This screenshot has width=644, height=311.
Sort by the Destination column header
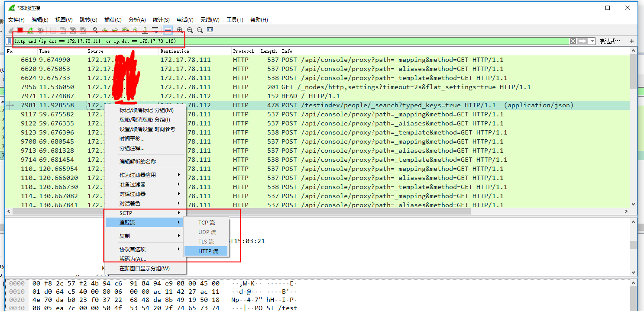[x=195, y=51]
